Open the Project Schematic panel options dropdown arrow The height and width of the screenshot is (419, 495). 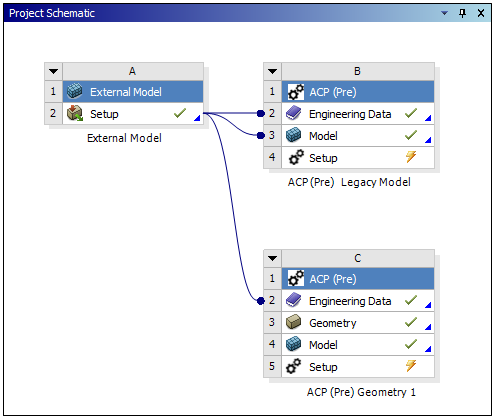tap(444, 13)
